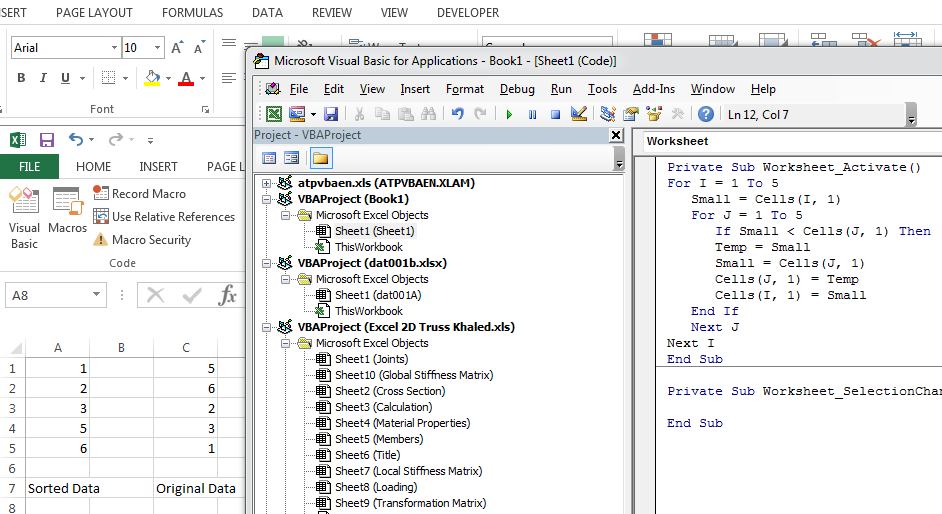Open Borders dropdown arrow in Font group

coord(126,78)
